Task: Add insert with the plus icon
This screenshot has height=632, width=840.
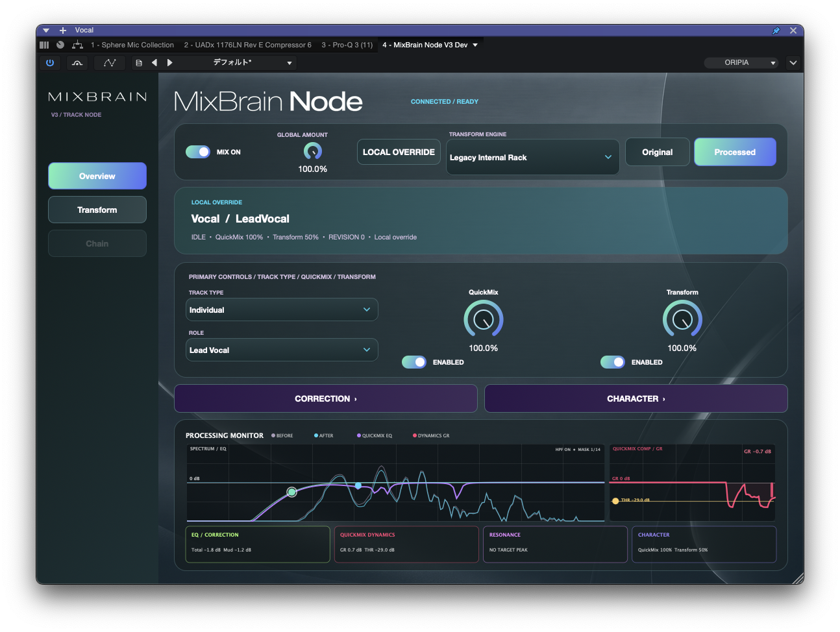Action: [x=63, y=30]
